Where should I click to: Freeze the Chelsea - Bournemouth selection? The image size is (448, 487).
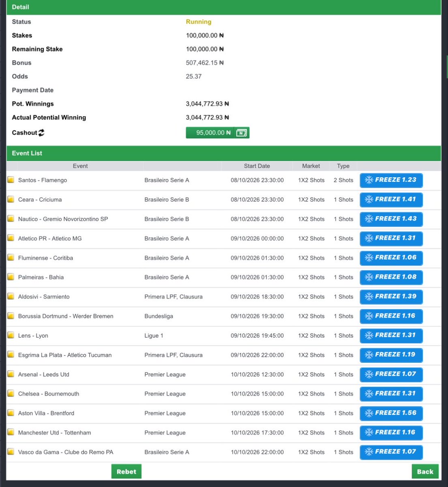pos(391,394)
